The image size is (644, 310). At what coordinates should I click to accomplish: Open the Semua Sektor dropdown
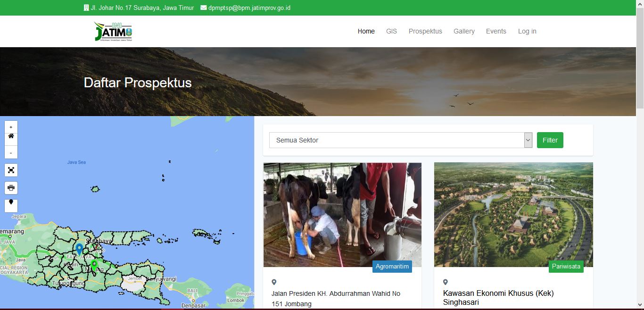[x=401, y=140]
